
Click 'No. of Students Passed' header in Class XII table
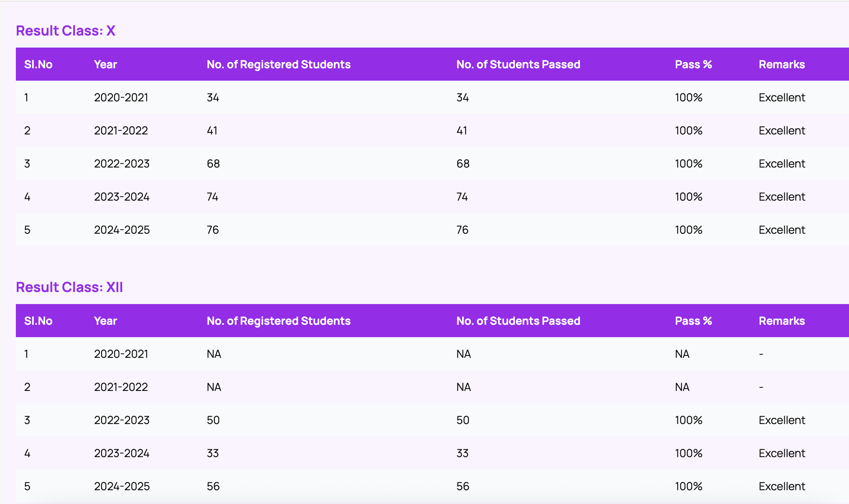(518, 321)
